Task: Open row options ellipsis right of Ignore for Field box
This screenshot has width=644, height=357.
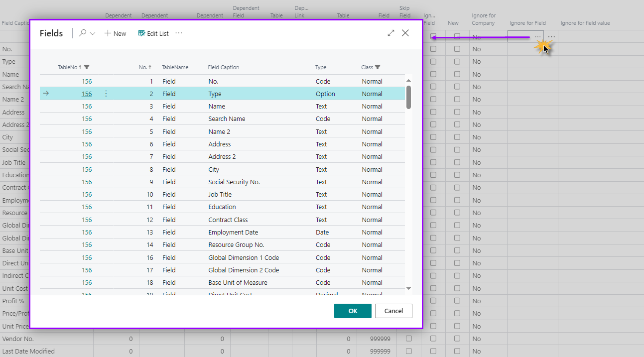Action: pos(551,37)
